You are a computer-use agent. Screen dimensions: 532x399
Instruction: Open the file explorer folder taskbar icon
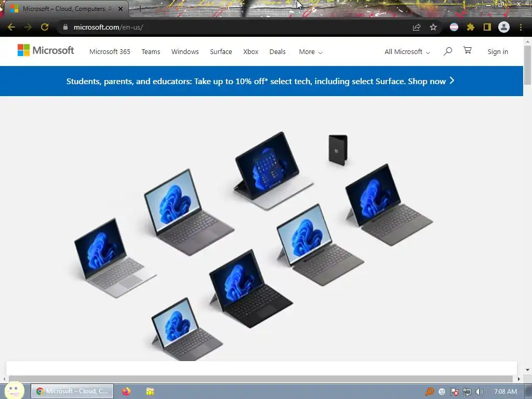150,391
